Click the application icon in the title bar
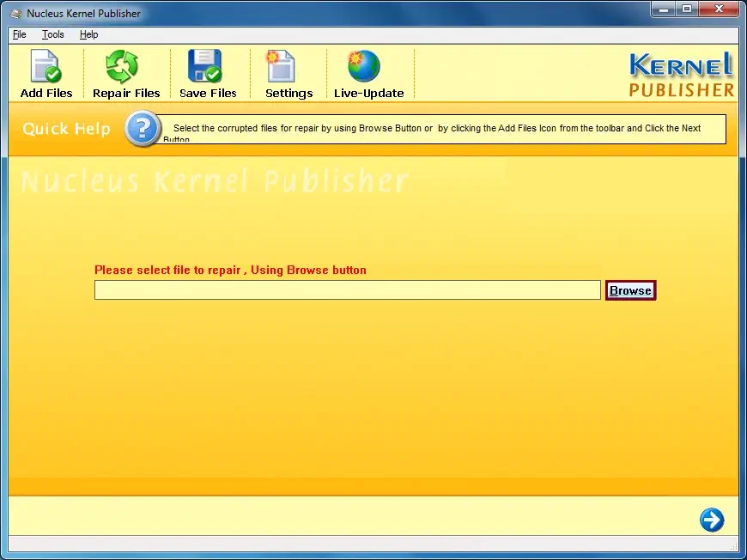The width and height of the screenshot is (747, 560). [16, 14]
